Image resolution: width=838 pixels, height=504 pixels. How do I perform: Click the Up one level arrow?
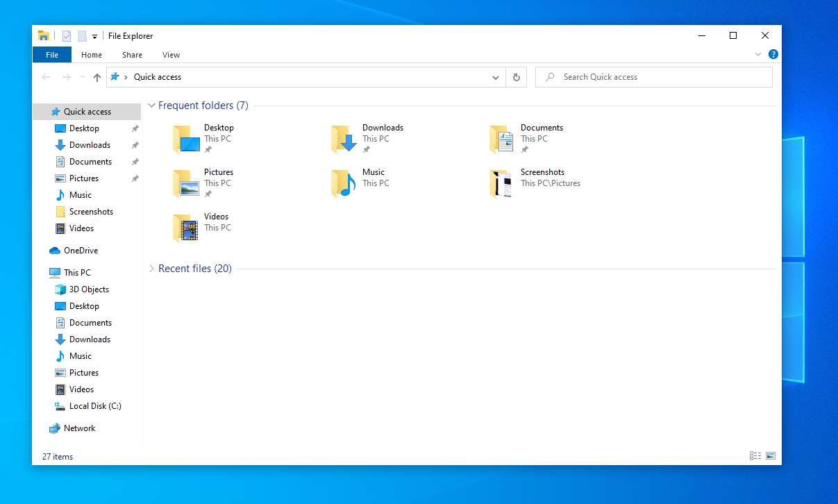click(x=97, y=77)
